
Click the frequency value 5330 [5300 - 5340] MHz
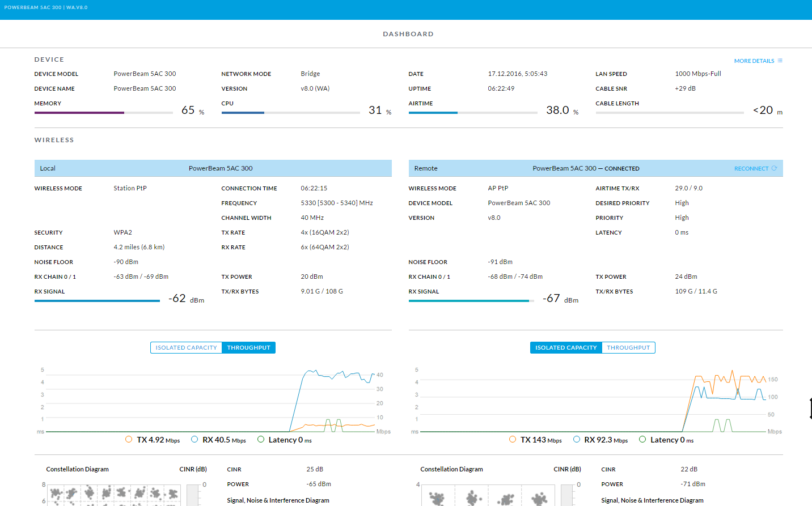pos(337,203)
